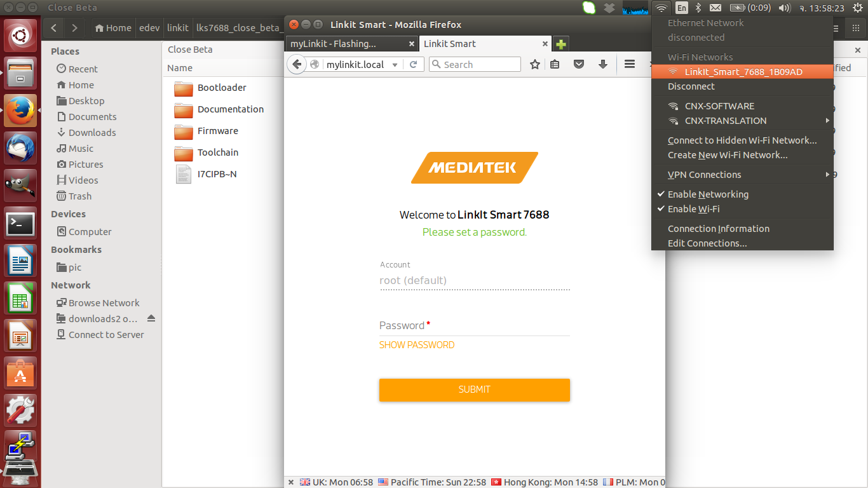The height and width of the screenshot is (488, 868).
Task: Click the Bluetooth indicator in top panel
Action: [x=698, y=8]
